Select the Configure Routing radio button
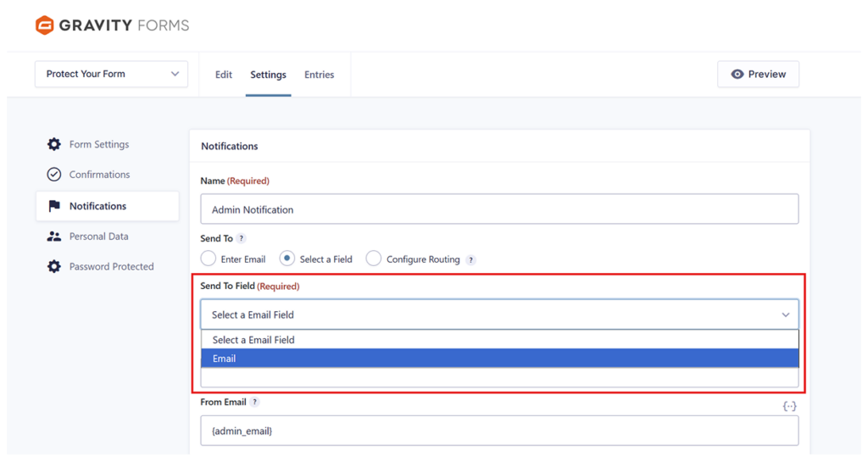 click(374, 259)
